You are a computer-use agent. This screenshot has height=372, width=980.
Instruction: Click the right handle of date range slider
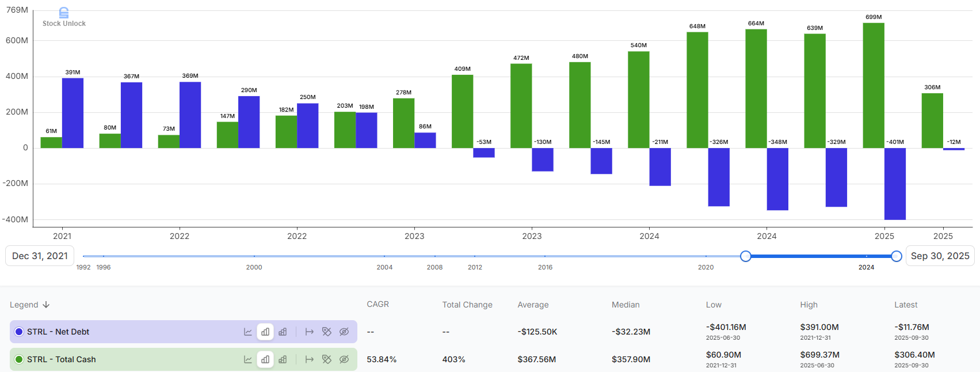tap(897, 256)
